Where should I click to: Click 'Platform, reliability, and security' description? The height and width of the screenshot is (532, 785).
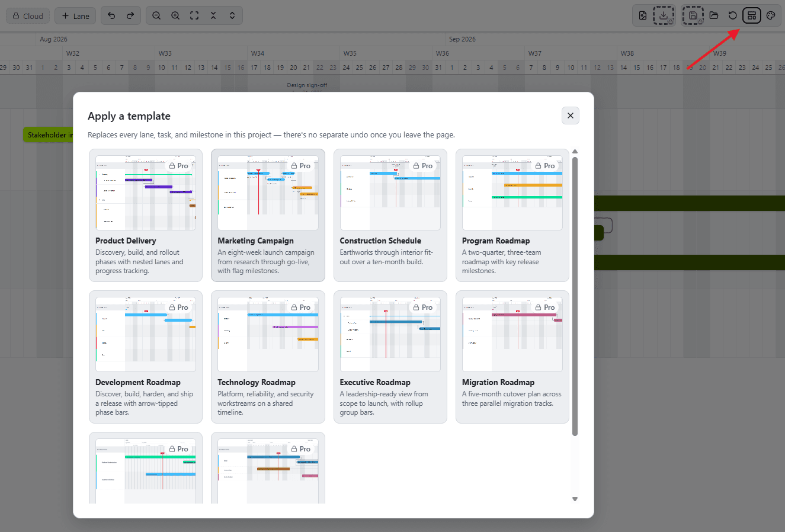tap(265, 403)
